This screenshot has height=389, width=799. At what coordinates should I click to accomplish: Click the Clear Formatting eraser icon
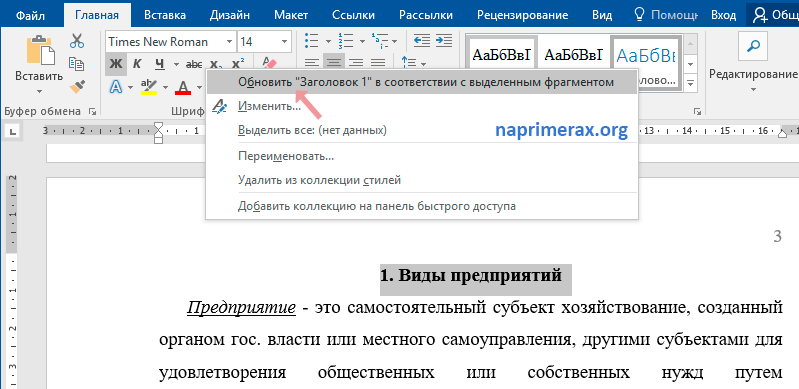269,62
